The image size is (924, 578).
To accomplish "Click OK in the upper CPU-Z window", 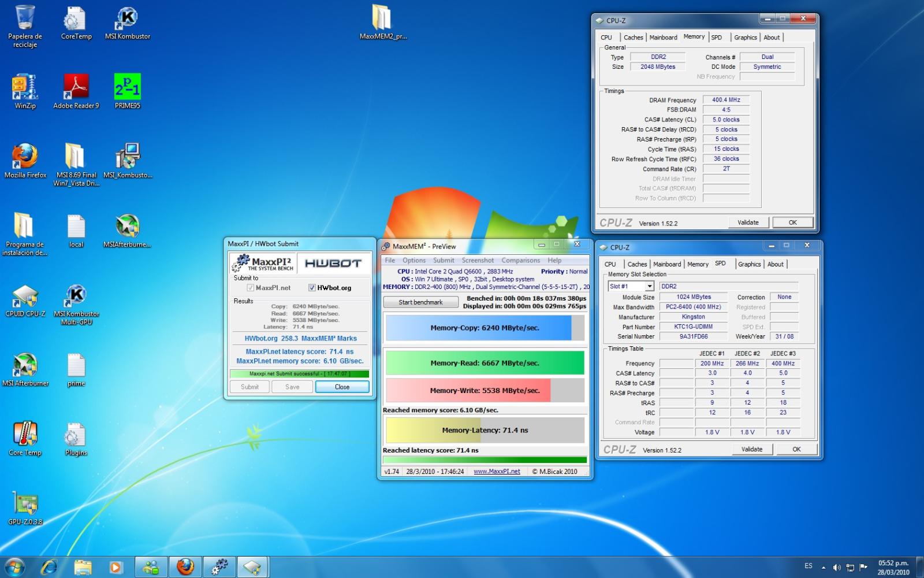I will point(793,223).
